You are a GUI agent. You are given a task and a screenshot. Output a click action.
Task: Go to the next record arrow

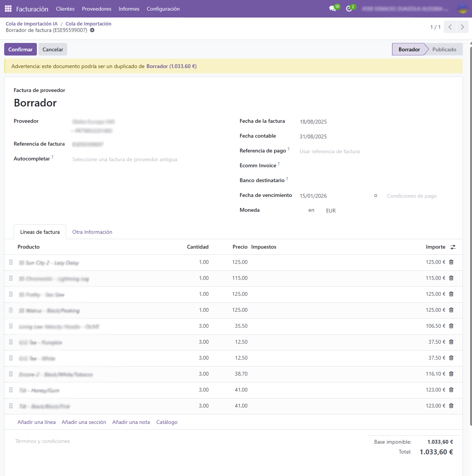click(x=462, y=27)
